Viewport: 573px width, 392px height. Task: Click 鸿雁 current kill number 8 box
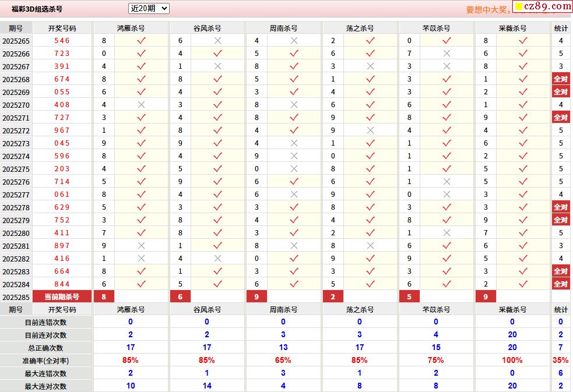pos(104,296)
